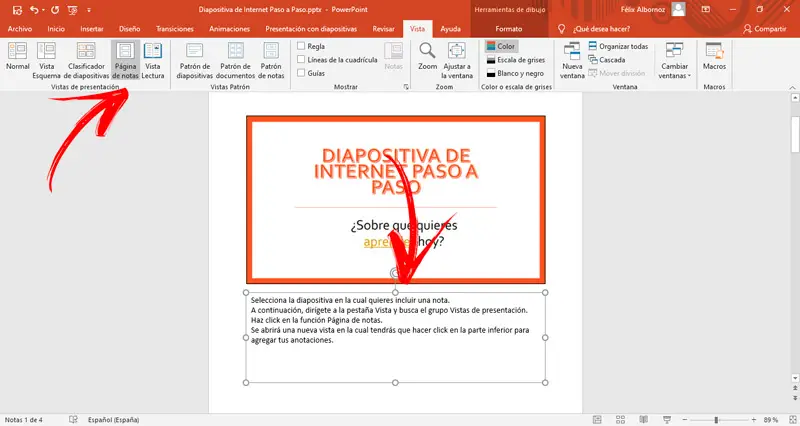
Task: Open Patrón de documentos
Action: [x=235, y=60]
